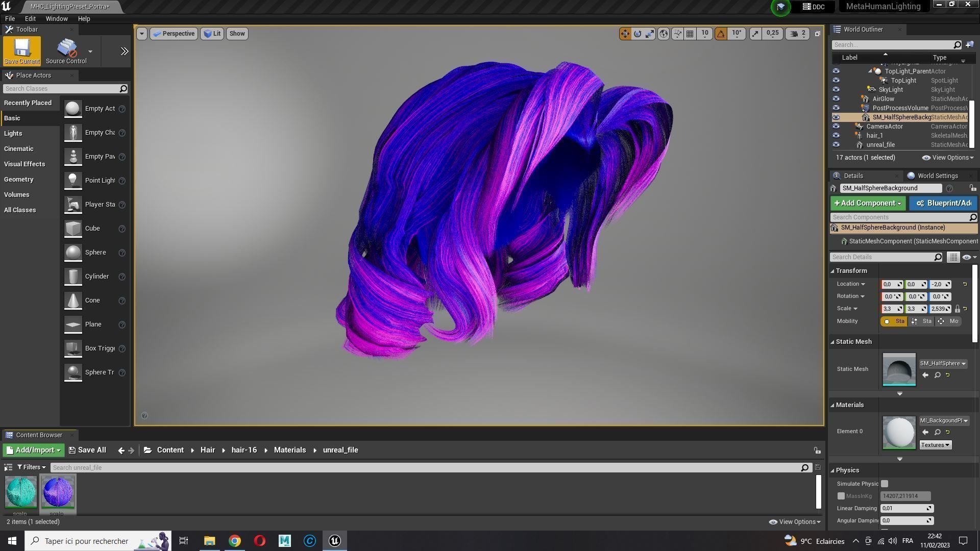The height and width of the screenshot is (551, 980).
Task: Browse to the static mesh asset (magnifier icon)
Action: coord(937,375)
